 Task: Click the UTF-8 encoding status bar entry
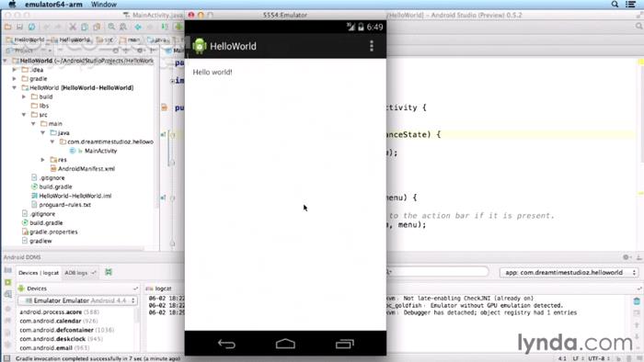(598, 358)
